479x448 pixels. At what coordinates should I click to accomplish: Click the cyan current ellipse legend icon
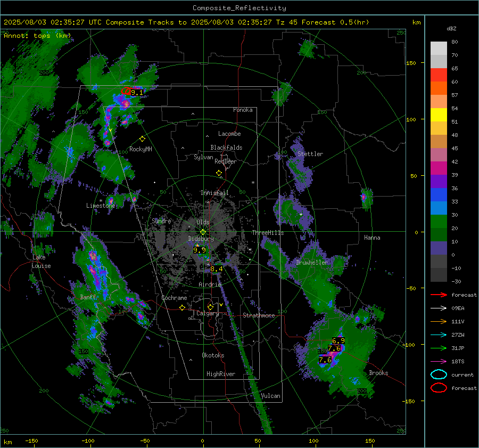click(439, 374)
